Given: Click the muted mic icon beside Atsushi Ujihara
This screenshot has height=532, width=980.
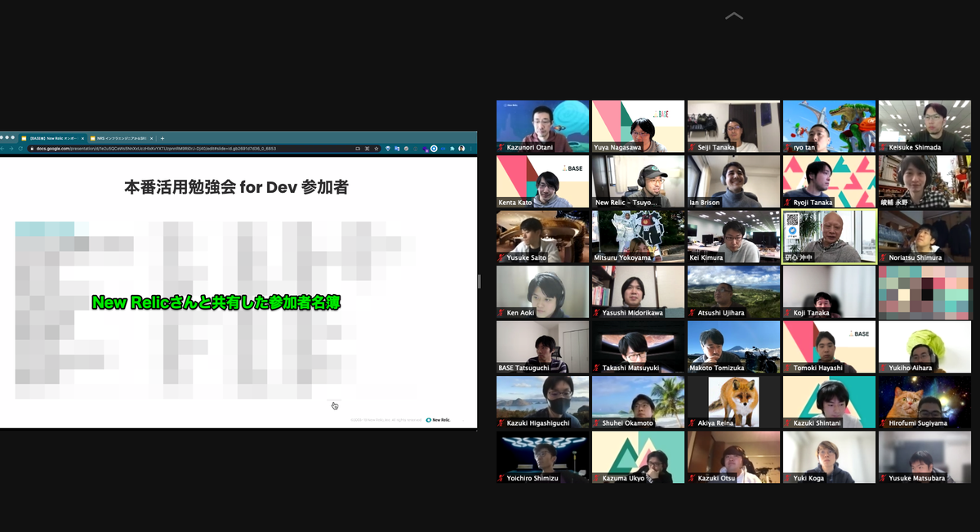Looking at the screenshot, I should pyautogui.click(x=692, y=313).
